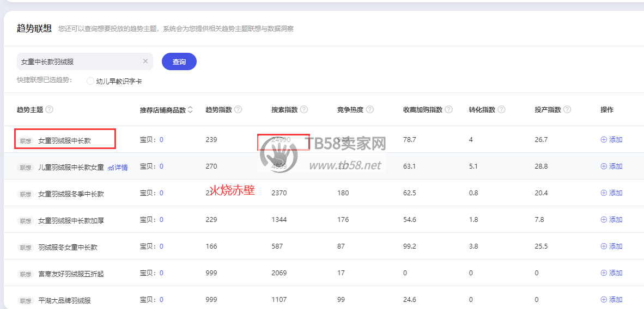Click 宝贝 count 0 in 平湖大品牌羽绒服 row
This screenshot has width=644, height=309.
(161, 300)
